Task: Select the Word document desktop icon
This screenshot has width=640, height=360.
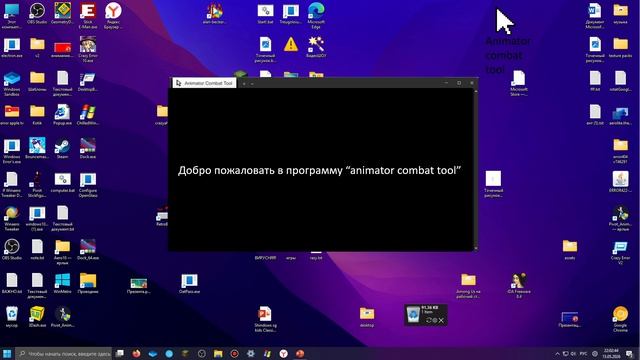Action: [595, 16]
